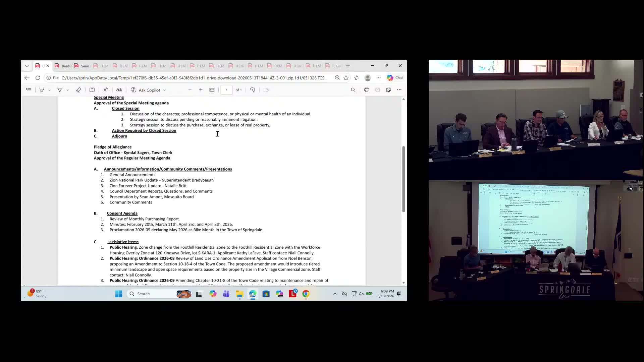This screenshot has width=644, height=362.
Task: Click the 'Adjourn' heading text
Action: click(119, 136)
